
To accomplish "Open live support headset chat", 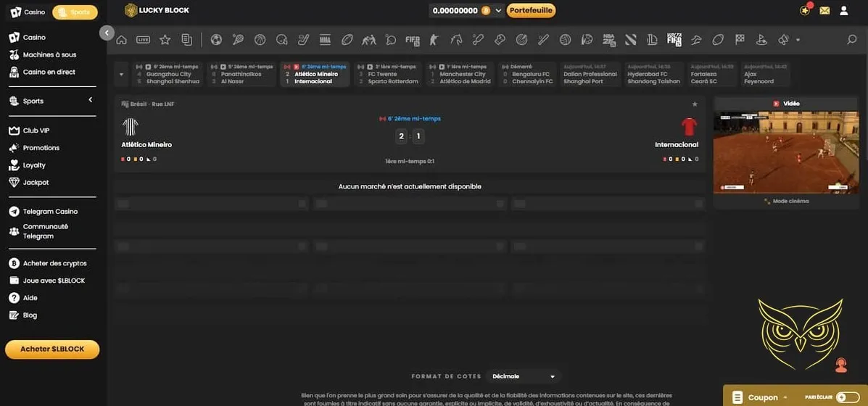I will pos(841,365).
